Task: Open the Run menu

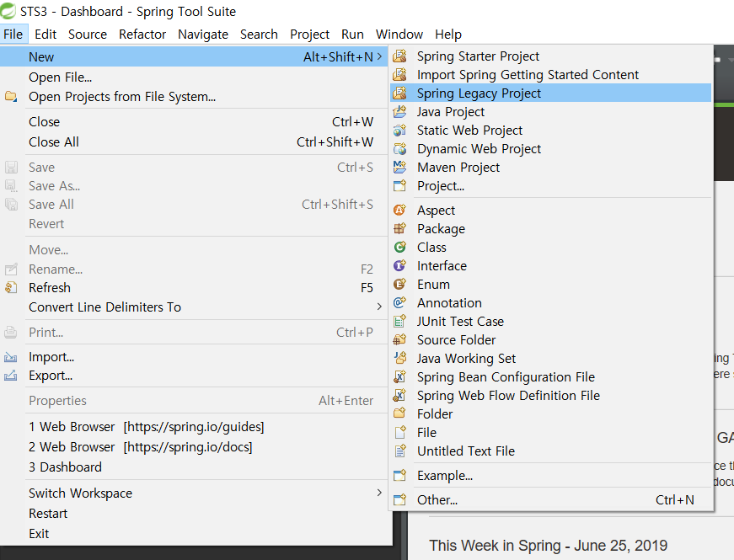Action: 352,35
